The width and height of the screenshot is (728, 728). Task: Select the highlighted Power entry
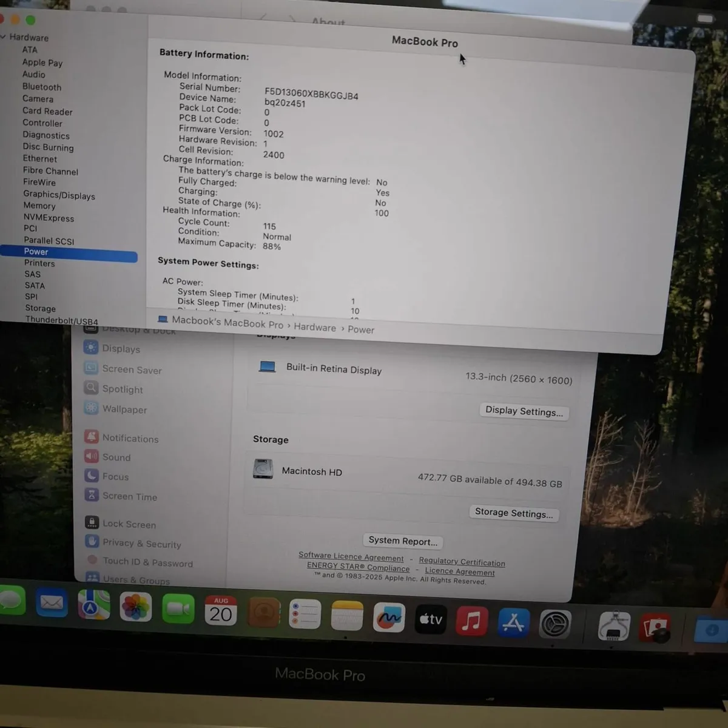coord(69,252)
